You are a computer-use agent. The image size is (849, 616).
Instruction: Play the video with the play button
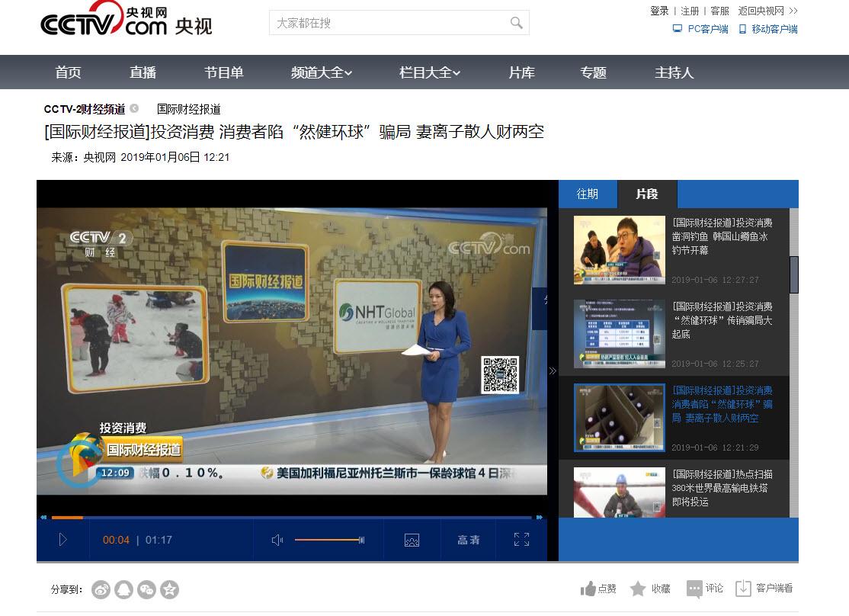[62, 540]
